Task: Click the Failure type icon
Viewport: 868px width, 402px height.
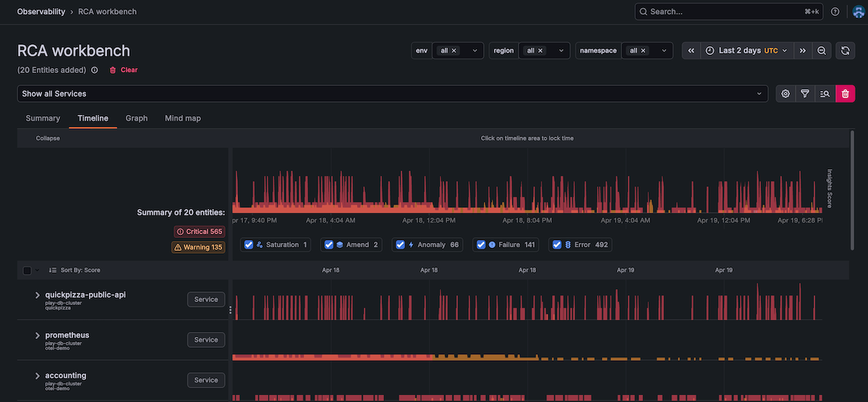Action: coord(492,245)
